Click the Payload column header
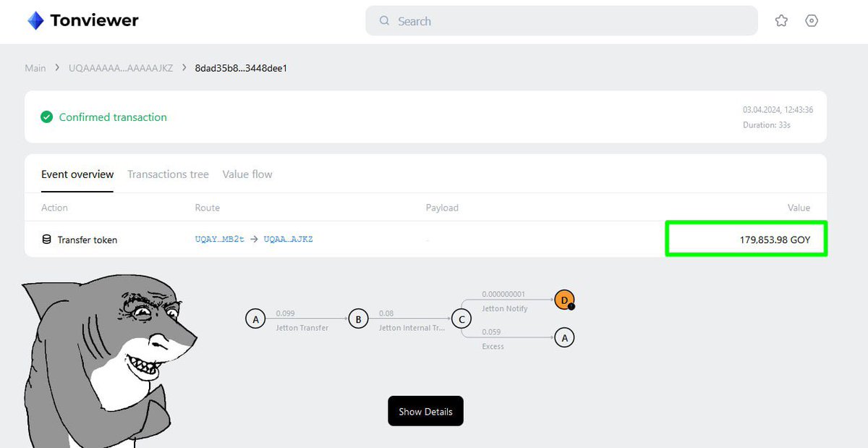 point(442,208)
